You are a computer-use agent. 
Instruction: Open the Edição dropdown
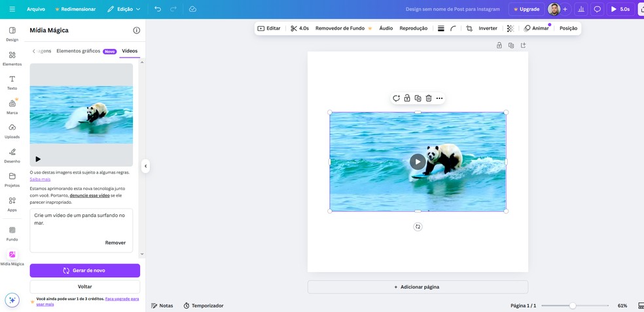[124, 9]
